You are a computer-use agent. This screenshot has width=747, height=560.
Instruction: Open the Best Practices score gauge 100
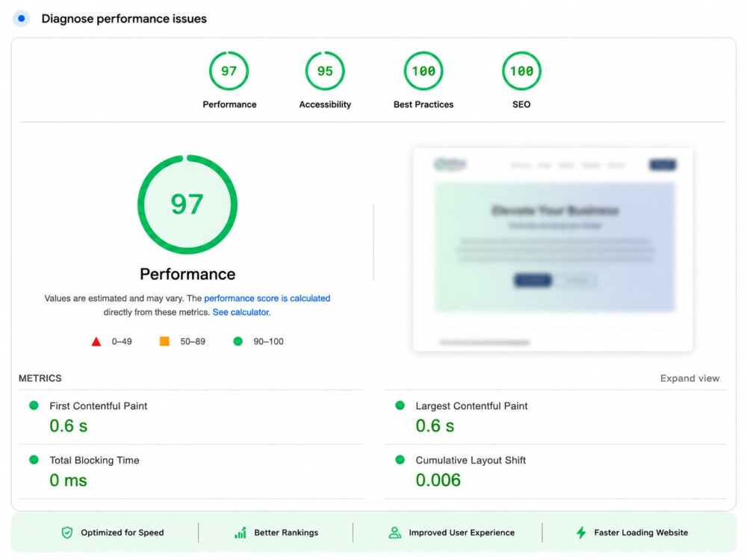click(424, 71)
